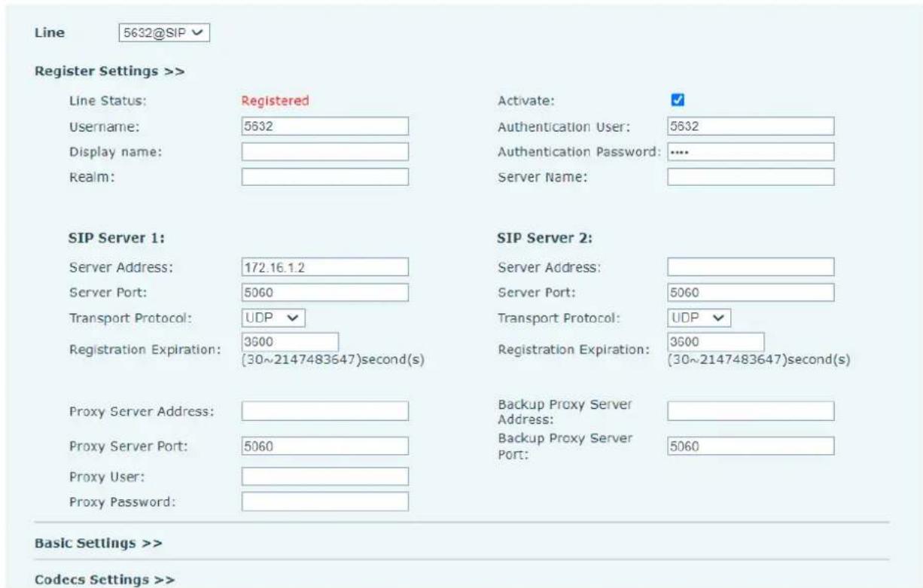This screenshot has width=923, height=588.
Task: Click the Display name input field
Action: (324, 151)
